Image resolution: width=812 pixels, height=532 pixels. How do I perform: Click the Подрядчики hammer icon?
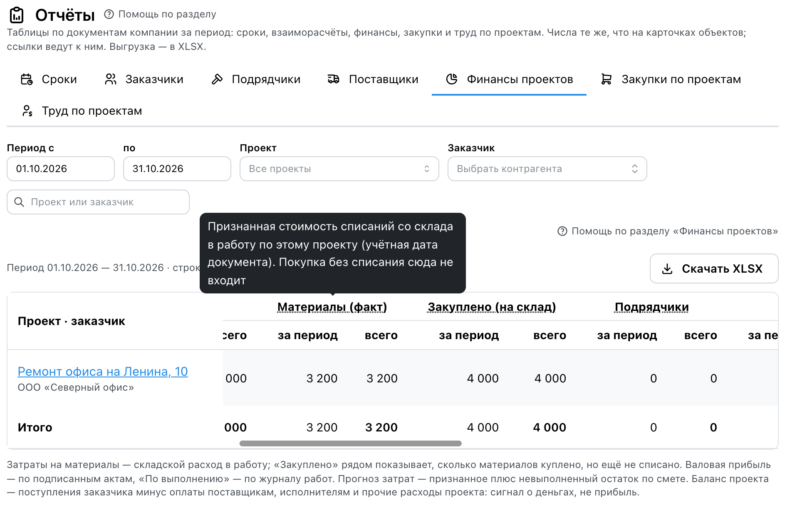tap(217, 79)
